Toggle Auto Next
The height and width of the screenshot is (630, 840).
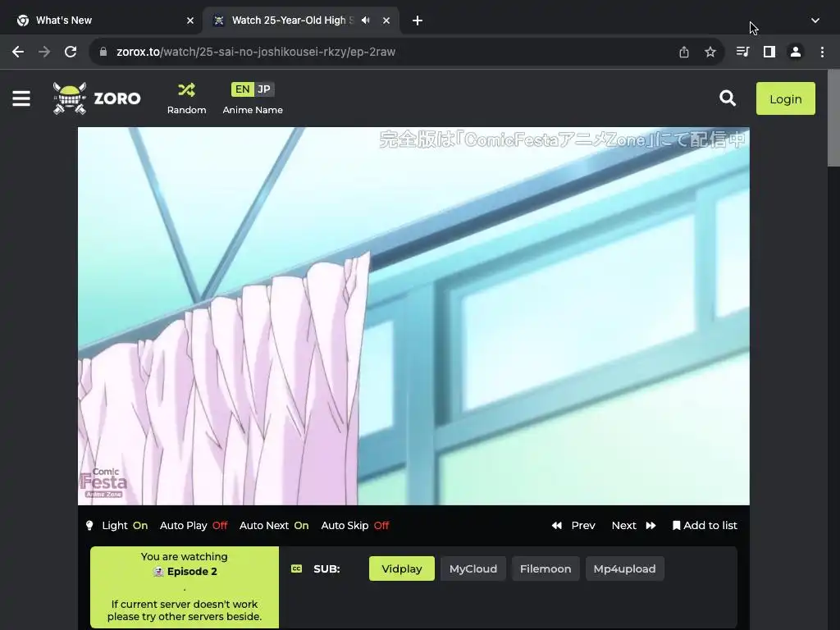pyautogui.click(x=274, y=526)
